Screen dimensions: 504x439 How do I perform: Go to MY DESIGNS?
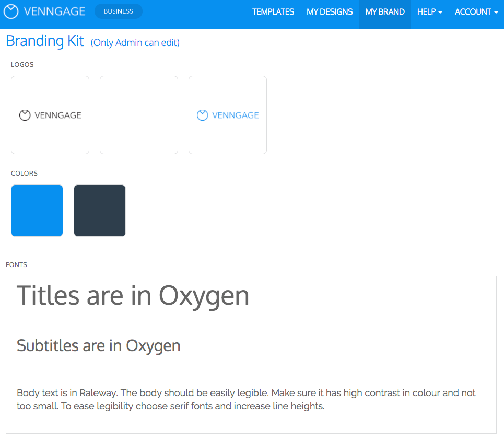330,11
